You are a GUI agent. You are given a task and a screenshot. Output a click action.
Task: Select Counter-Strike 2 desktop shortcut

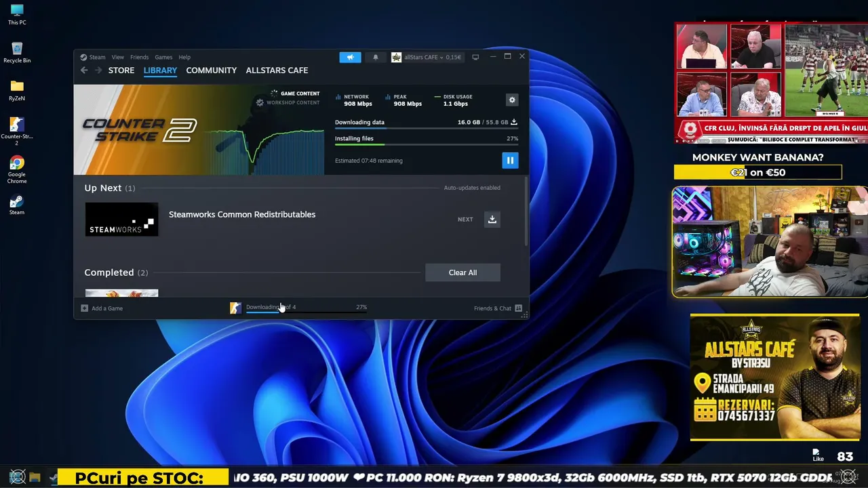pyautogui.click(x=17, y=131)
